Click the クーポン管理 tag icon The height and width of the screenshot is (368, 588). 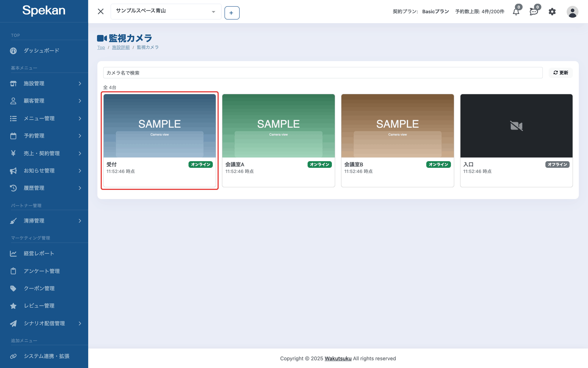coord(13,289)
